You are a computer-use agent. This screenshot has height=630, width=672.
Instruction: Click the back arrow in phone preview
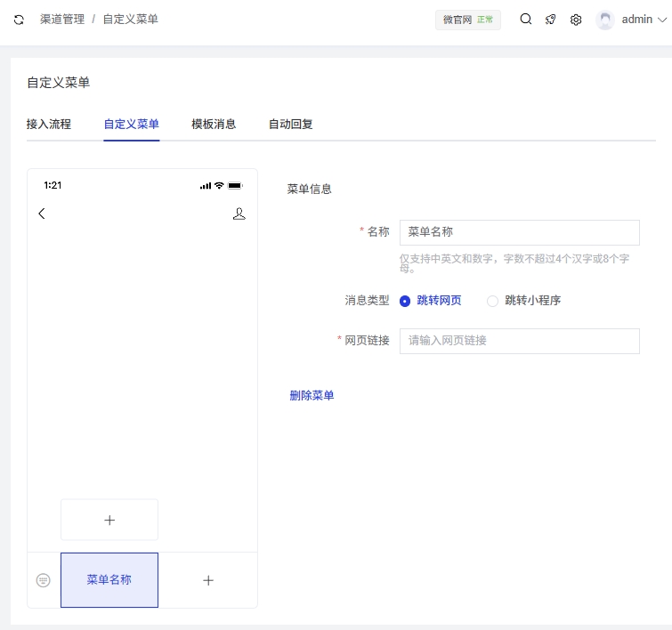(42, 214)
